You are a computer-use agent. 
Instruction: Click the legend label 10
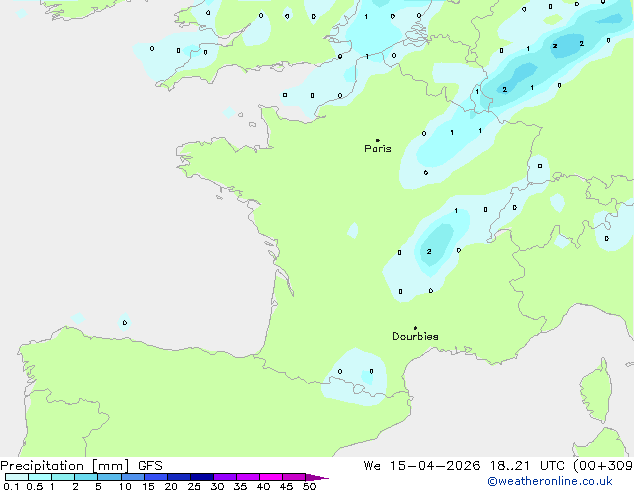(x=125, y=486)
